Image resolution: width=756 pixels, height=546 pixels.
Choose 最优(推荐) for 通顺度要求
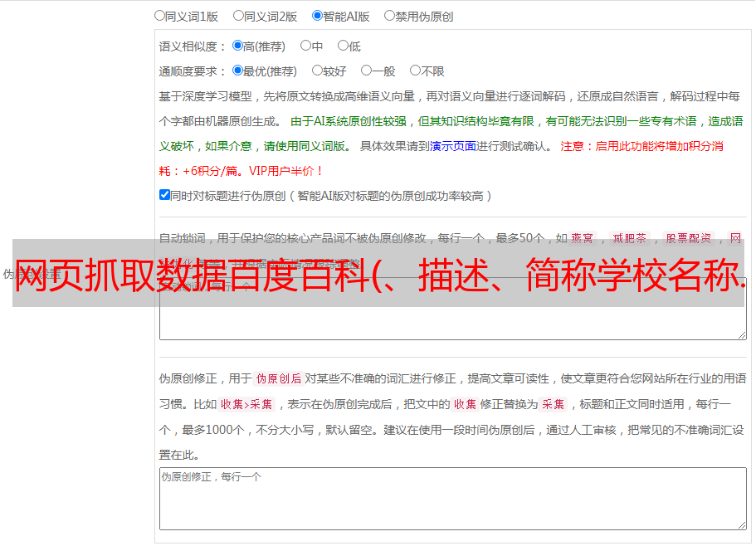[x=238, y=71]
